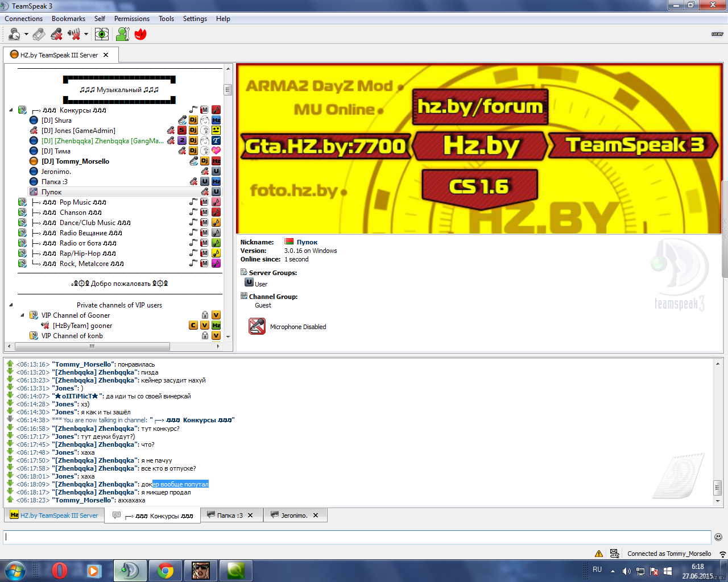
Task: Open the contacts manager green person icon
Action: click(x=122, y=35)
